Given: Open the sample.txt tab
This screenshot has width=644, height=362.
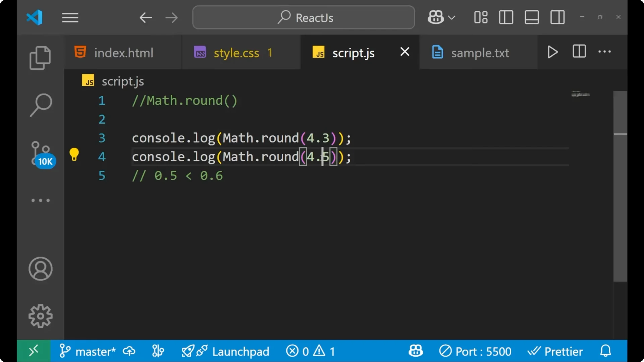Looking at the screenshot, I should pos(480,53).
